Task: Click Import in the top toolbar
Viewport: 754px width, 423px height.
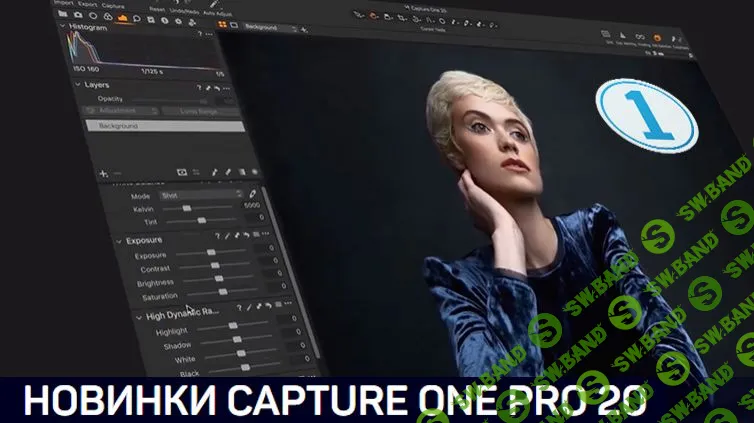Action: pos(63,2)
